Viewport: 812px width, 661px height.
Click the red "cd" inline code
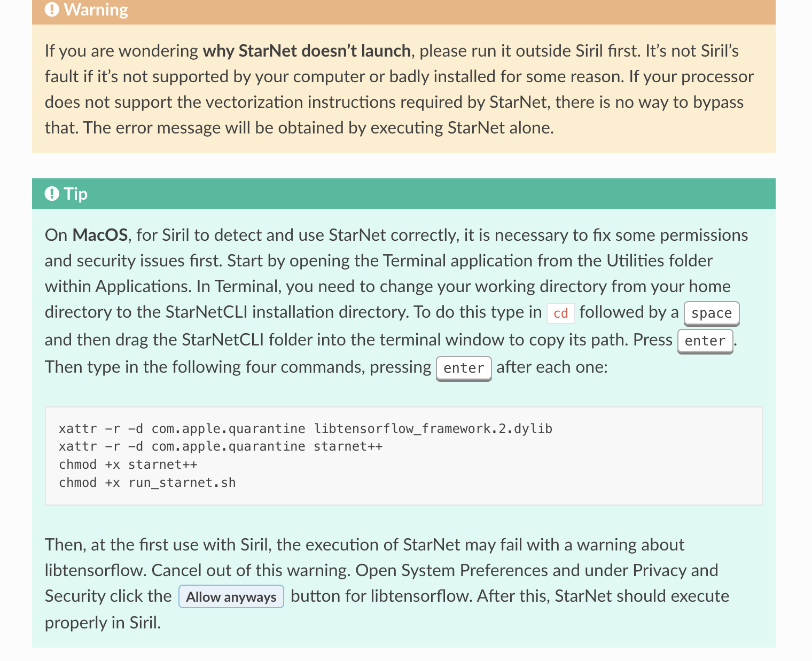tap(560, 313)
